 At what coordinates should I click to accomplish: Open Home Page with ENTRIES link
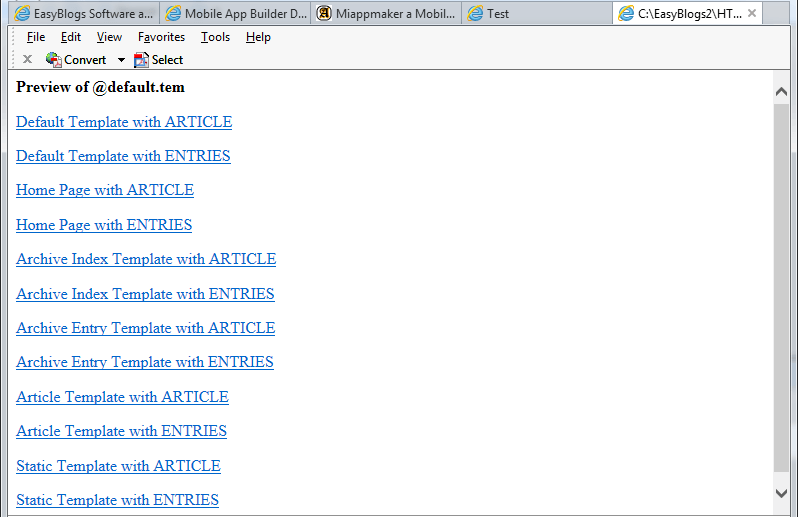104,225
